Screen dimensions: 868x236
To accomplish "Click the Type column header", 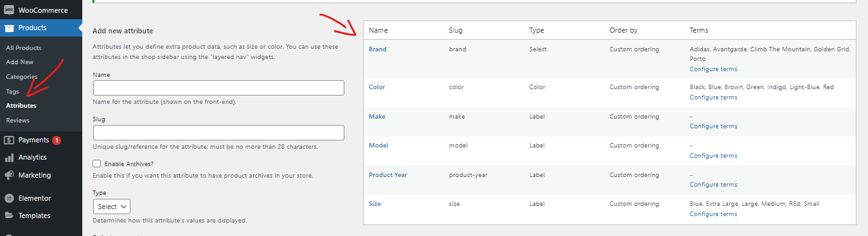I will tap(536, 31).
